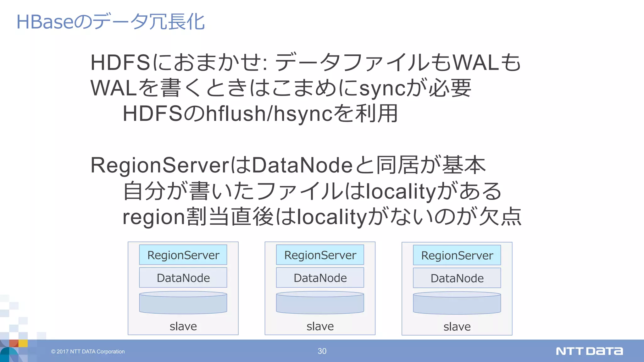Click the right slave's disk cylinder icon

[457, 303]
